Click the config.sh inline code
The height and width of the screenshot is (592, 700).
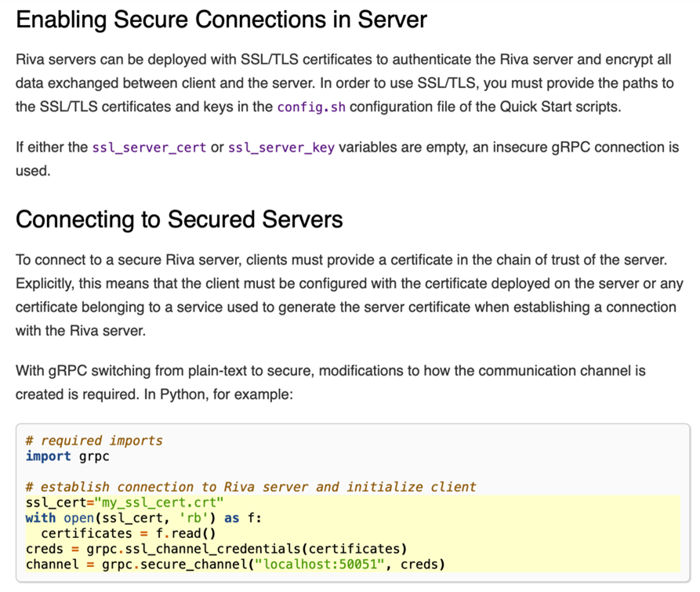click(310, 107)
